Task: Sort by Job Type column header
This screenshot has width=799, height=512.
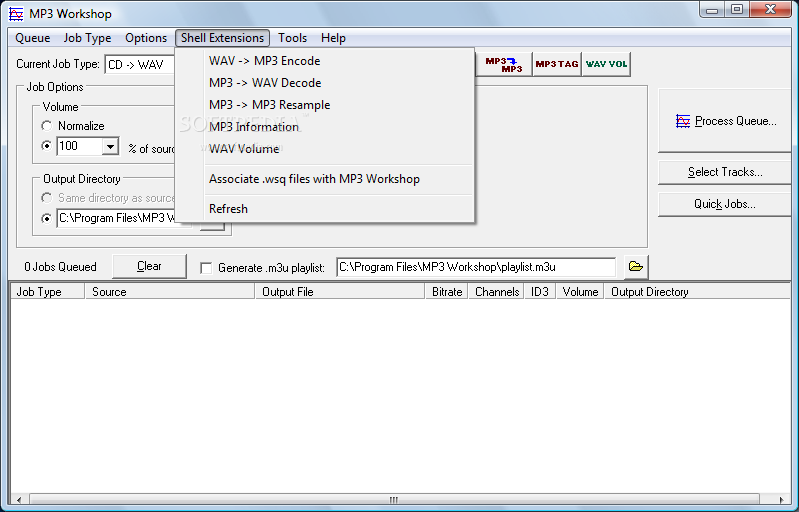Action: click(47, 292)
